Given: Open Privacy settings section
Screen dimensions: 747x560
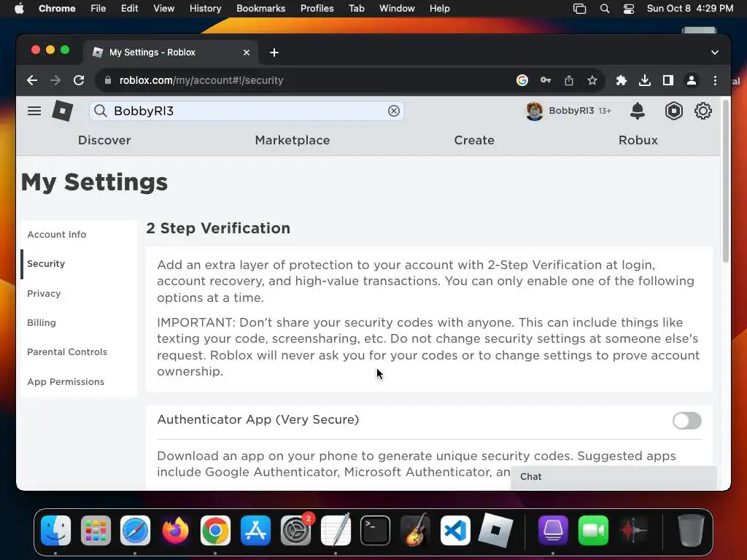Looking at the screenshot, I should click(x=44, y=293).
